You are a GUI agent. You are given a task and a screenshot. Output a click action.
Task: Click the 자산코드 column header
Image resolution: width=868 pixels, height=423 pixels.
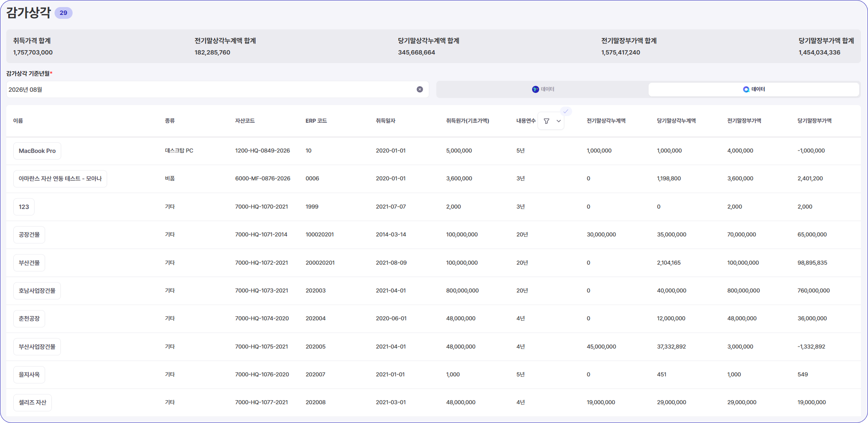[245, 121]
